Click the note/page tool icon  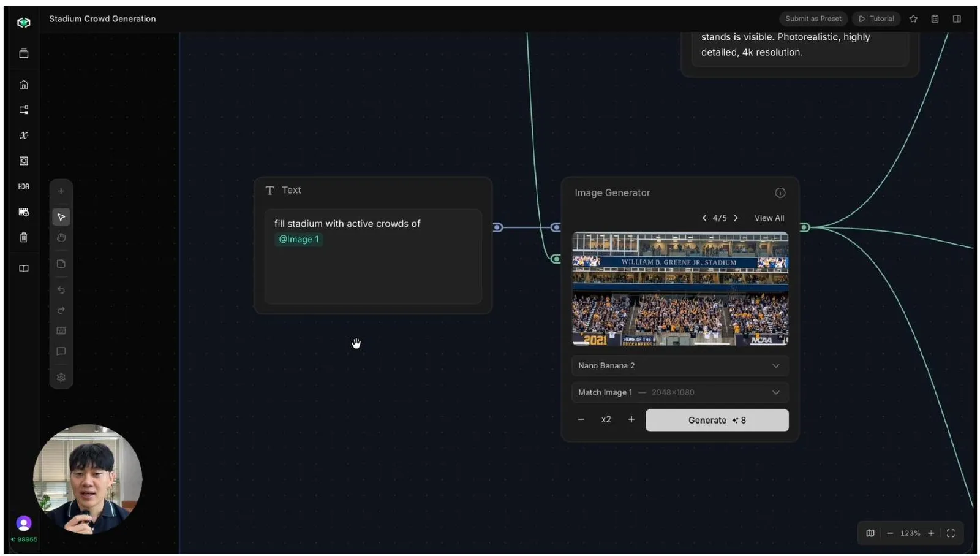(x=61, y=264)
